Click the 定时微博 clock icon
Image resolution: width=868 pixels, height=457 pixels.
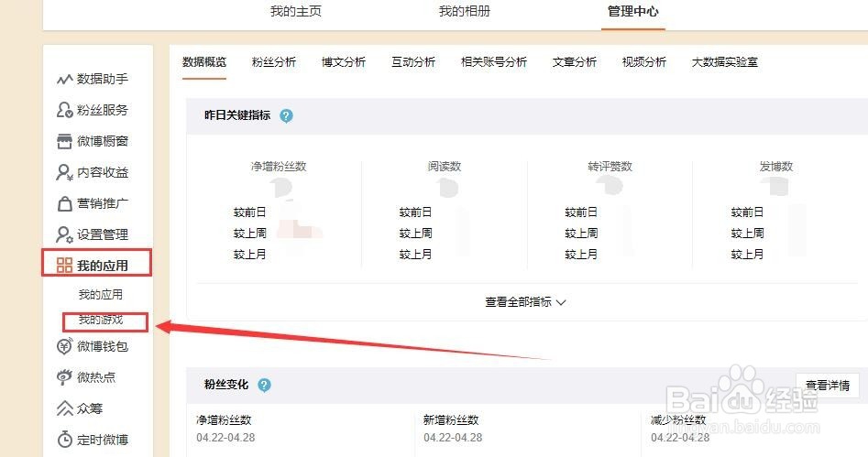64,440
